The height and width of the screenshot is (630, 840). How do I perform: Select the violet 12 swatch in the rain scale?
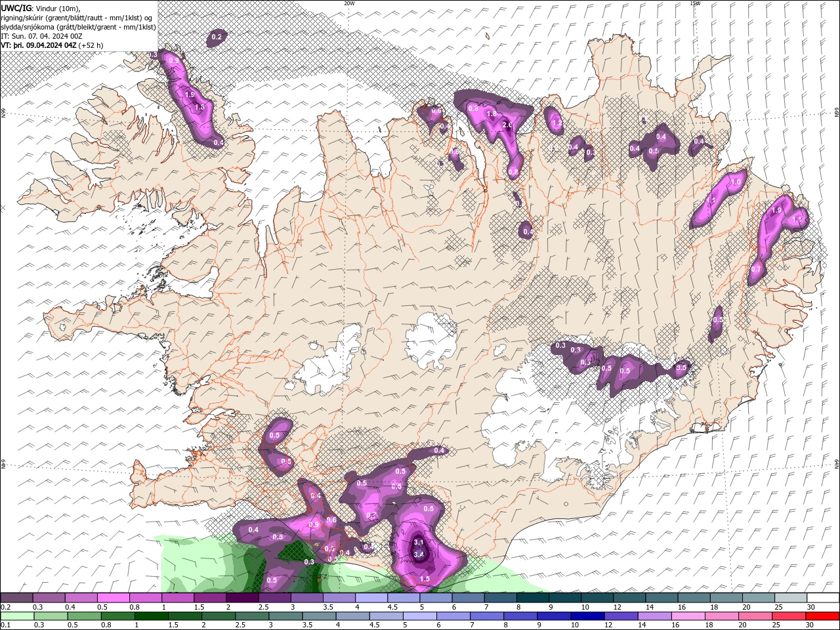(620, 616)
